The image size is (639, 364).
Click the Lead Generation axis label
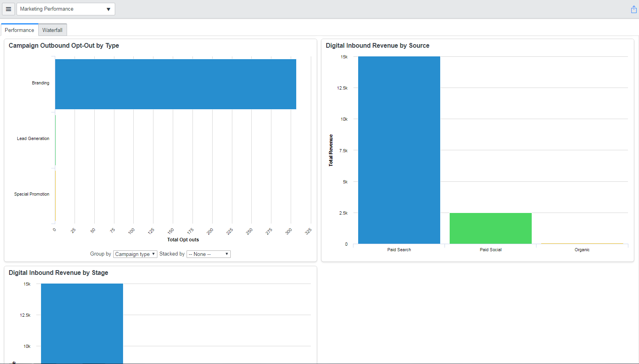[33, 138]
